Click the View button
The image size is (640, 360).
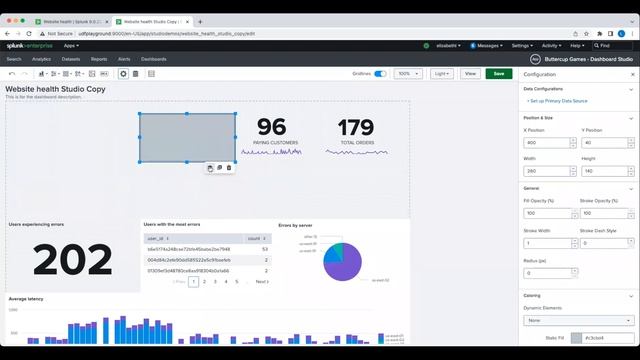click(470, 74)
